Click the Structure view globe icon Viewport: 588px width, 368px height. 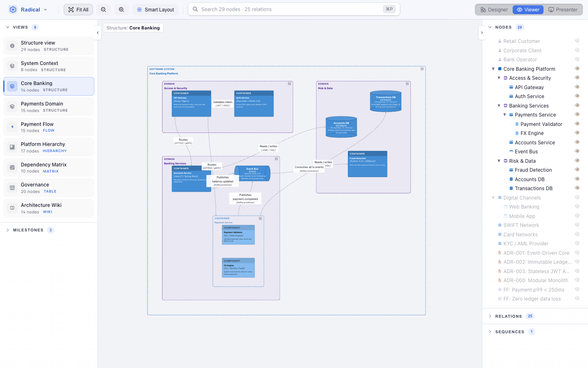[12, 46]
